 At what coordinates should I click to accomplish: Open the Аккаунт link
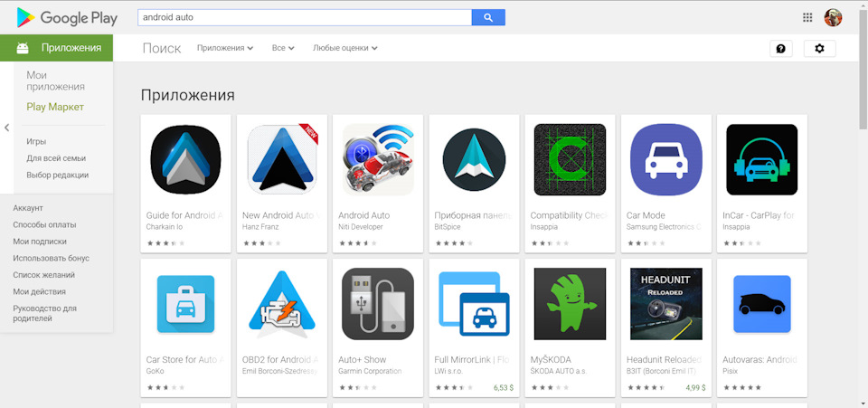[x=28, y=208]
